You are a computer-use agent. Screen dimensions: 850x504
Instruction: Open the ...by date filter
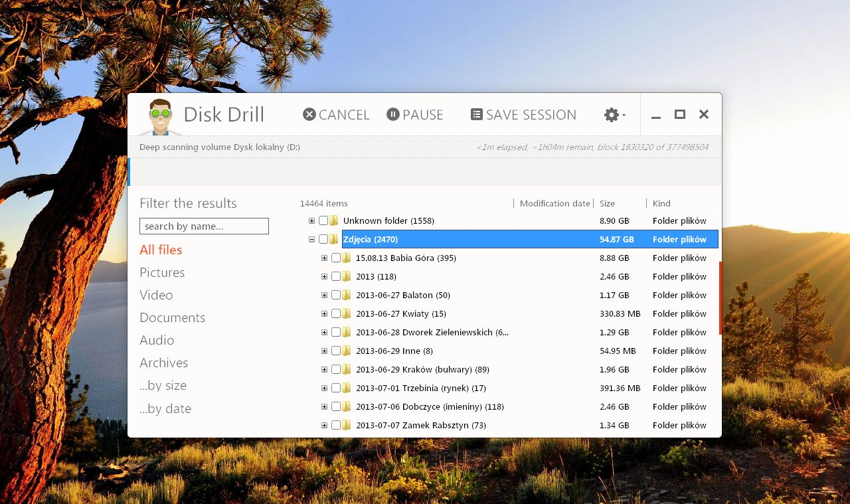pos(165,408)
